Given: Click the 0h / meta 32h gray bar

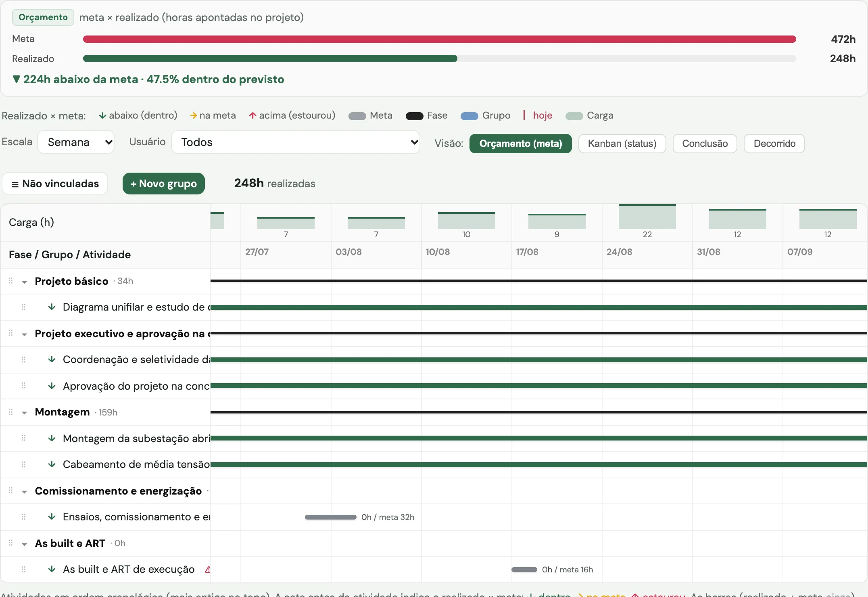Looking at the screenshot, I should [331, 517].
